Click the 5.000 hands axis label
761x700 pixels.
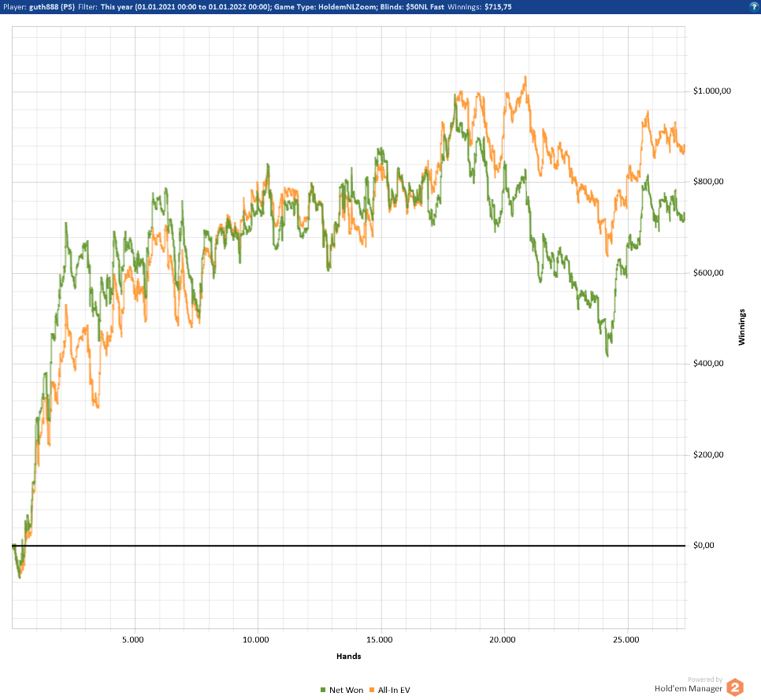pyautogui.click(x=133, y=640)
